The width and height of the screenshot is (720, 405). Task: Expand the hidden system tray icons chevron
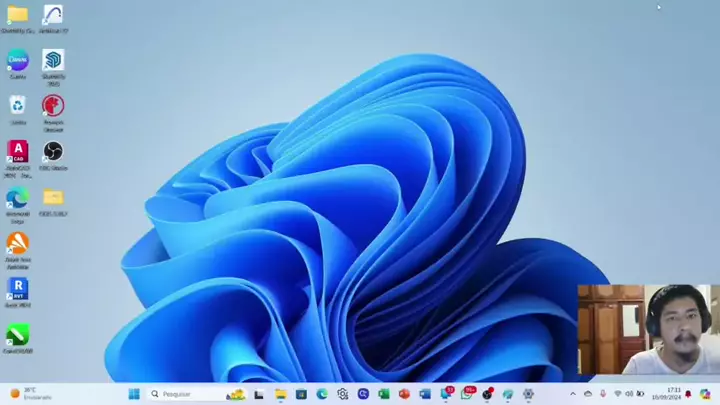pyautogui.click(x=573, y=394)
